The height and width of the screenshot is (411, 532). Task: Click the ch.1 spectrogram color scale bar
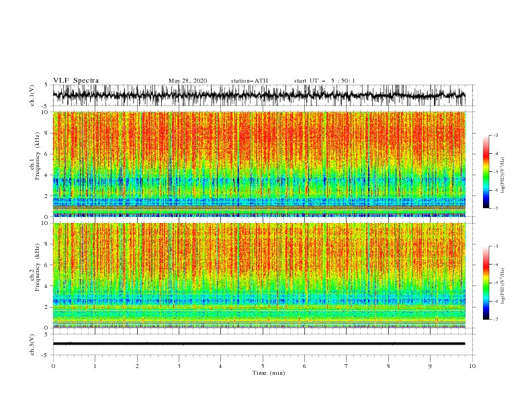coord(486,172)
